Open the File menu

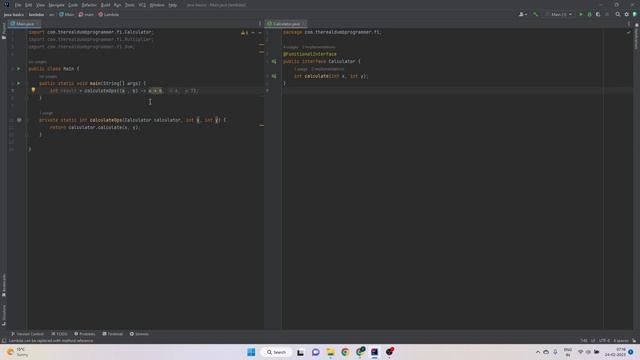point(18,5)
